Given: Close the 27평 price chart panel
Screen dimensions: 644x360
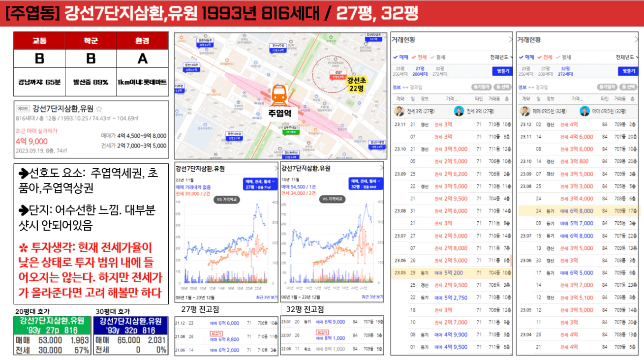Looking at the screenshot, I should click(275, 169).
